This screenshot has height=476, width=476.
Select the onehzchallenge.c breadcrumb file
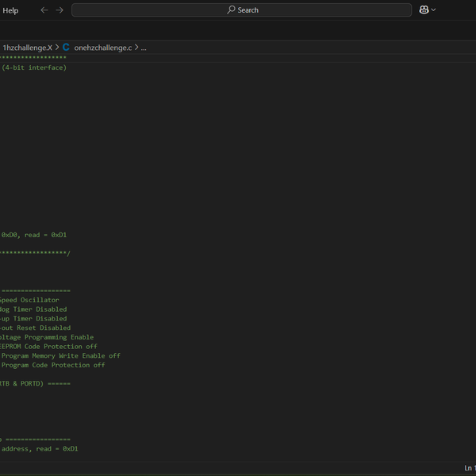102,48
